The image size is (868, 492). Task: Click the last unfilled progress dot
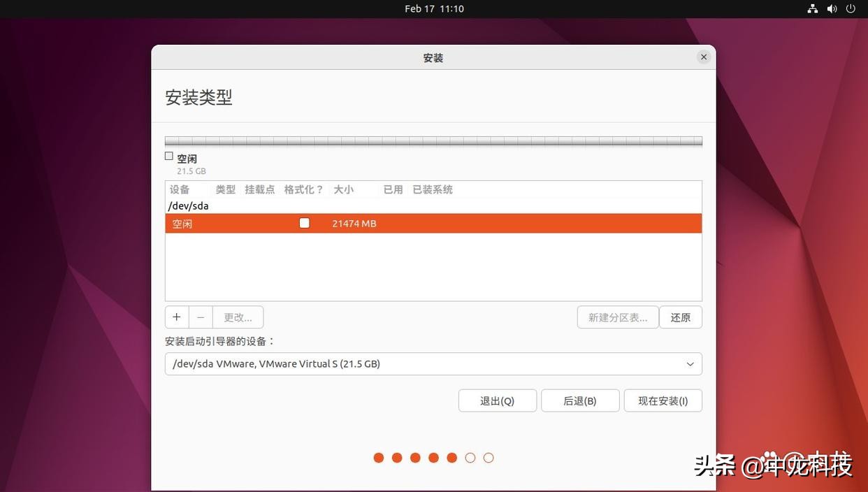tap(488, 457)
